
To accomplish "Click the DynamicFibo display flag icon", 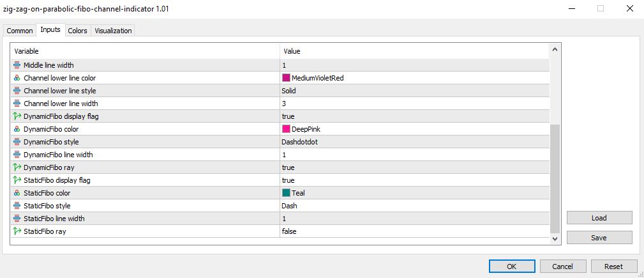I will 17,116.
